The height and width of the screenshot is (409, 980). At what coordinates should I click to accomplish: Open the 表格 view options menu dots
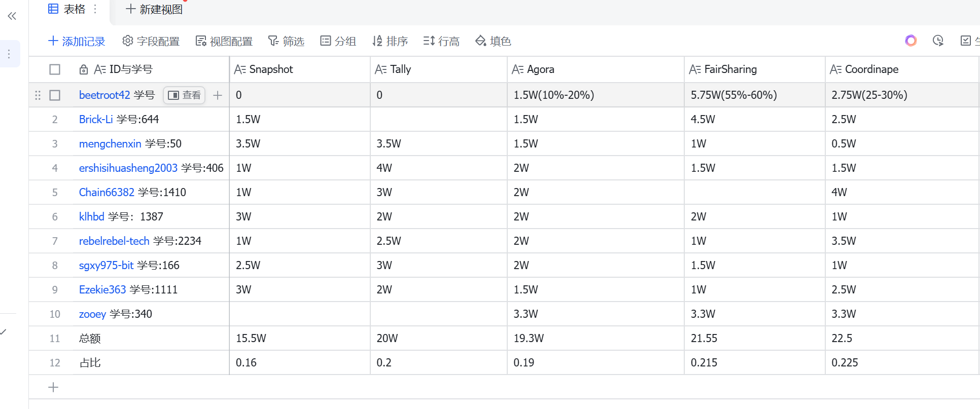pyautogui.click(x=95, y=9)
